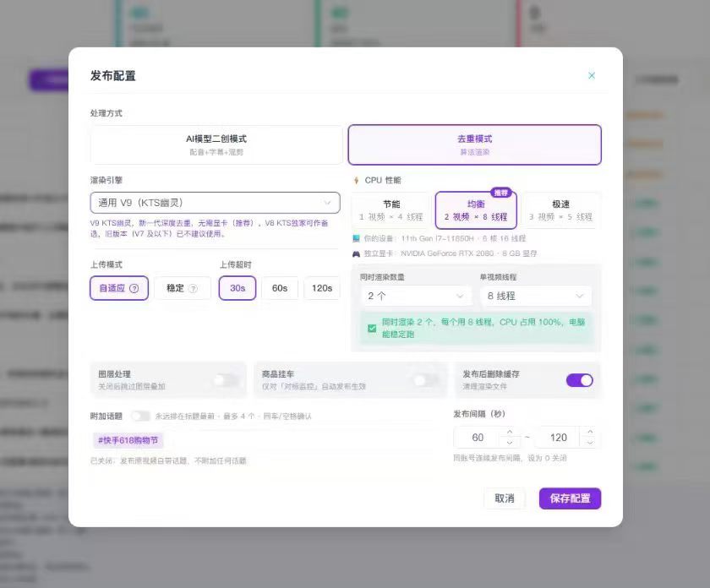
Task: Click the gamepad icon before 独立显卡
Action: click(357, 253)
